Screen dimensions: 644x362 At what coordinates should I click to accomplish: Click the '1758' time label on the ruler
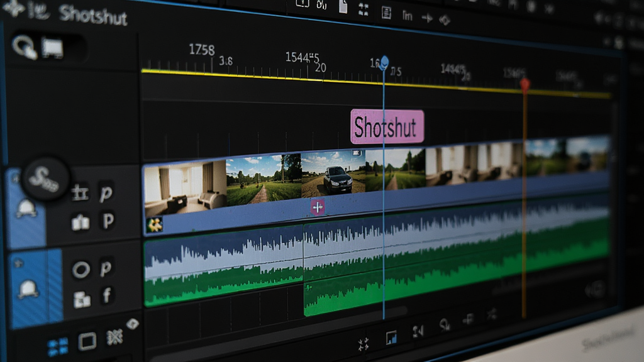pos(201,50)
